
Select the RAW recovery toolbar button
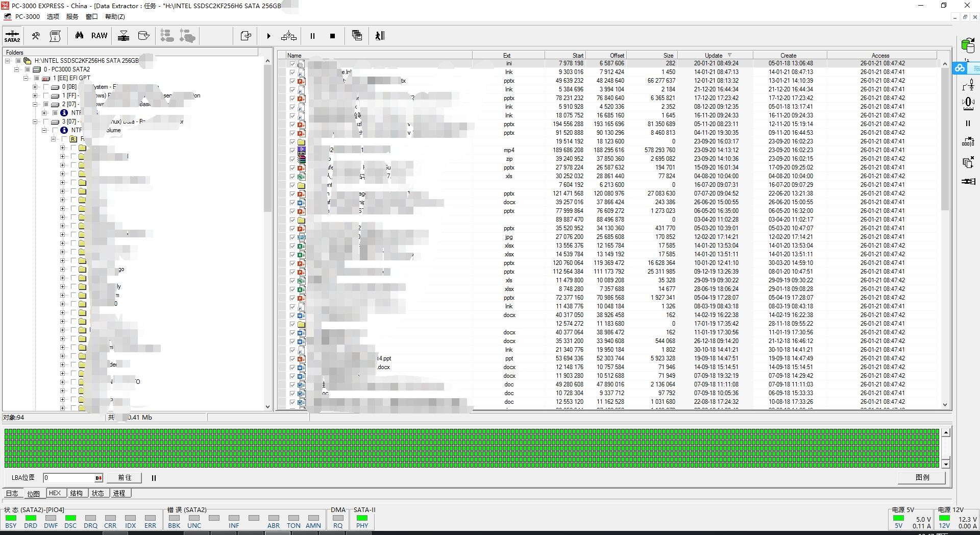click(x=99, y=36)
